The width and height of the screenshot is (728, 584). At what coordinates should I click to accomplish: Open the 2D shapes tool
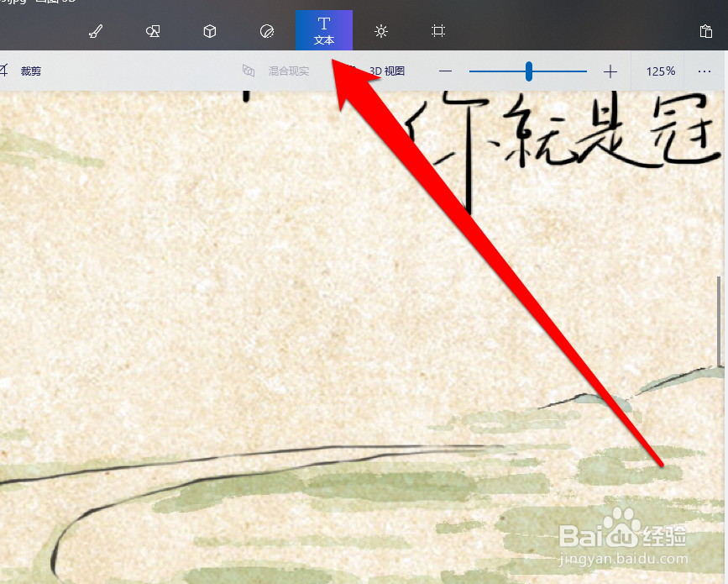tap(153, 31)
